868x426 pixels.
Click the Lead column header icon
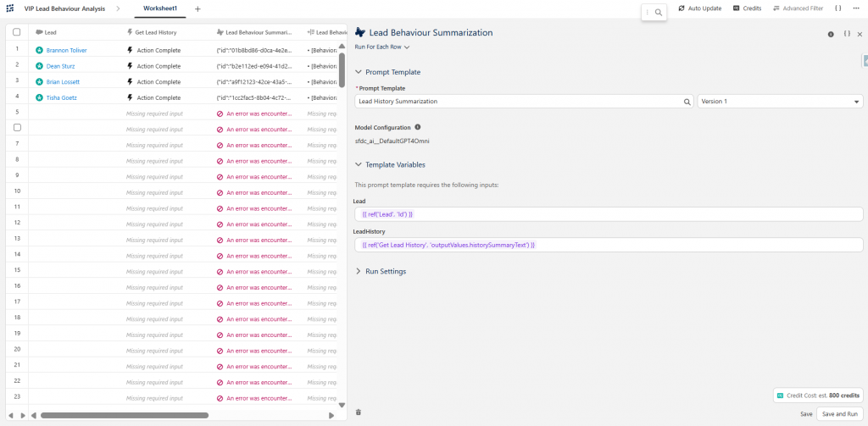[39, 32]
